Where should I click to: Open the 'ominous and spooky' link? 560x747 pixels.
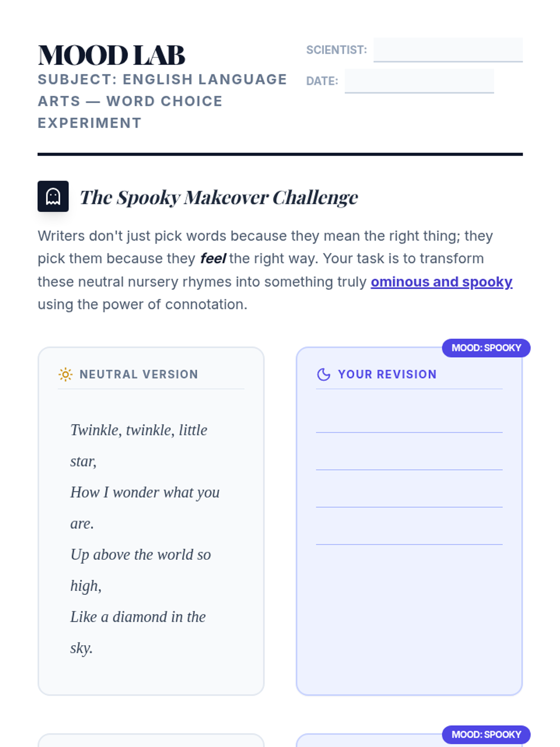pyautogui.click(x=441, y=282)
